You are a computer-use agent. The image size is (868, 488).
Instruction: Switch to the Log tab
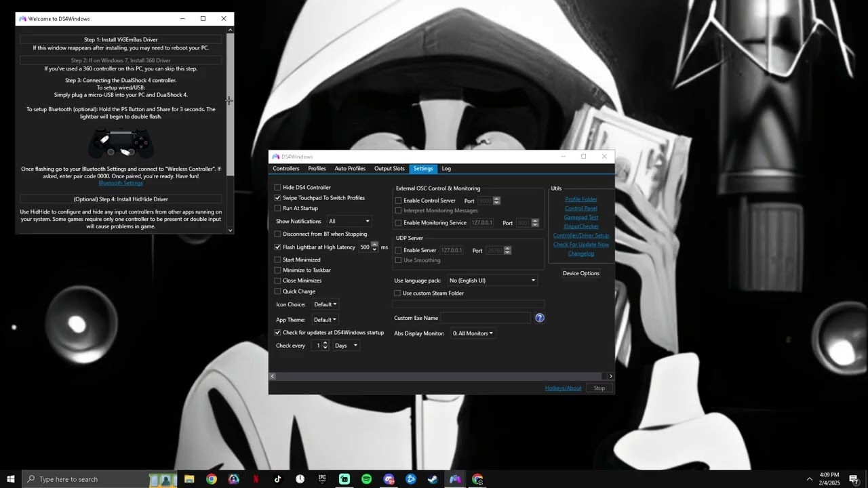[x=446, y=169]
